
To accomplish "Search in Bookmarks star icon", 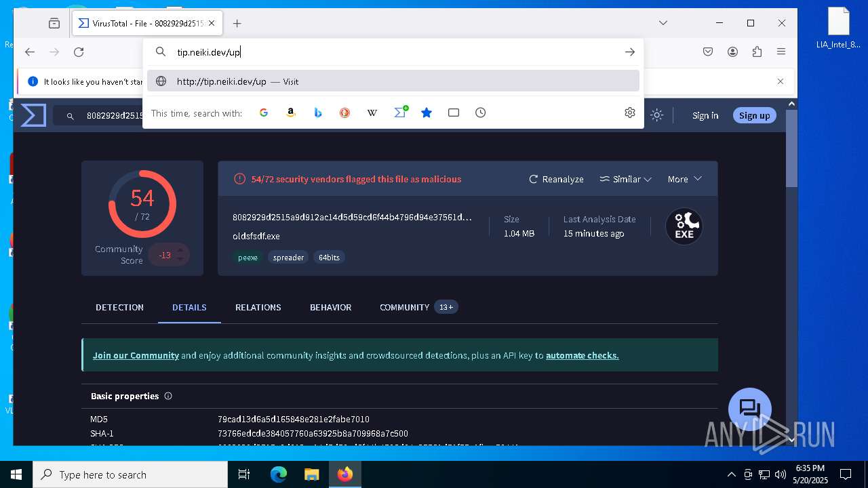I will 427,113.
